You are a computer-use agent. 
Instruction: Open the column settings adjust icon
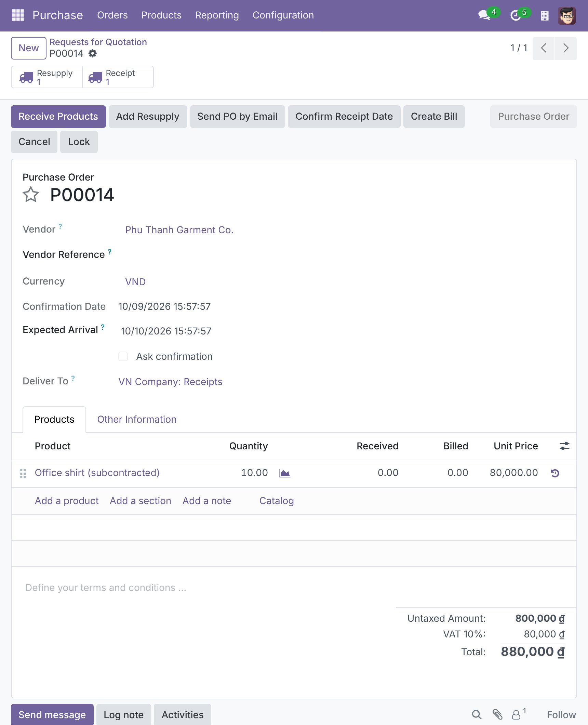coord(564,446)
